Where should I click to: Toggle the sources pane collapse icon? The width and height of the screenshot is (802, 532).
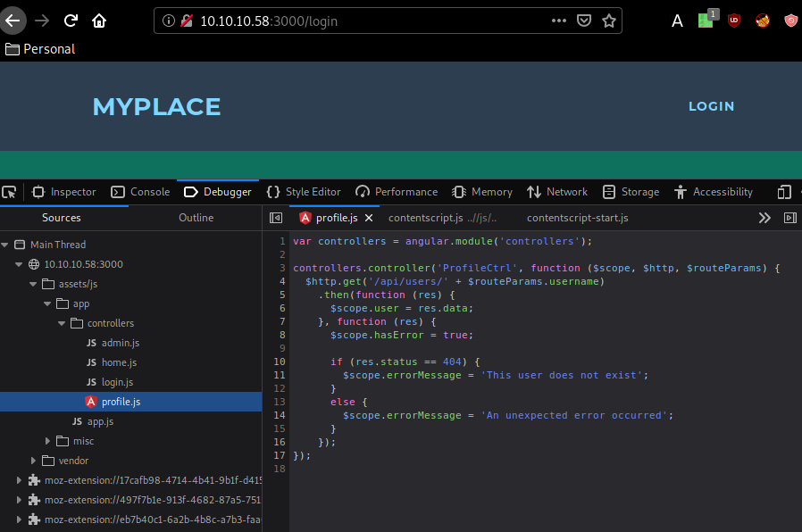coord(276,218)
